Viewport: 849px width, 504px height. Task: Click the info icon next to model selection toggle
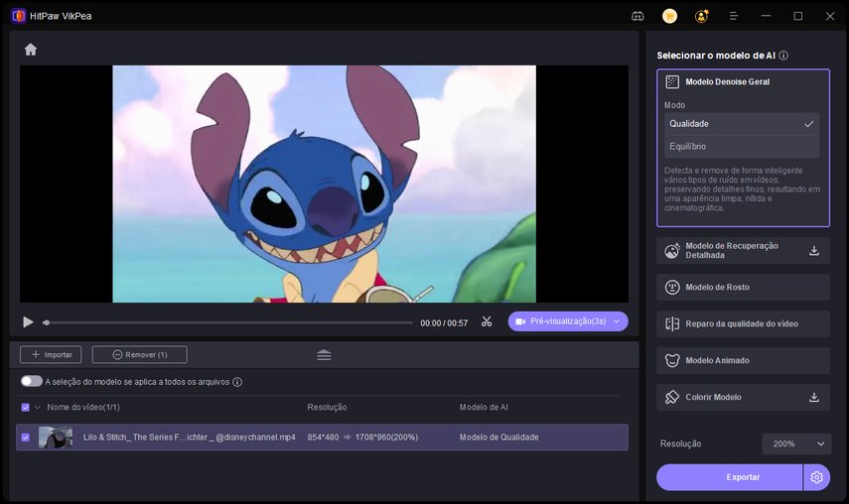click(237, 382)
